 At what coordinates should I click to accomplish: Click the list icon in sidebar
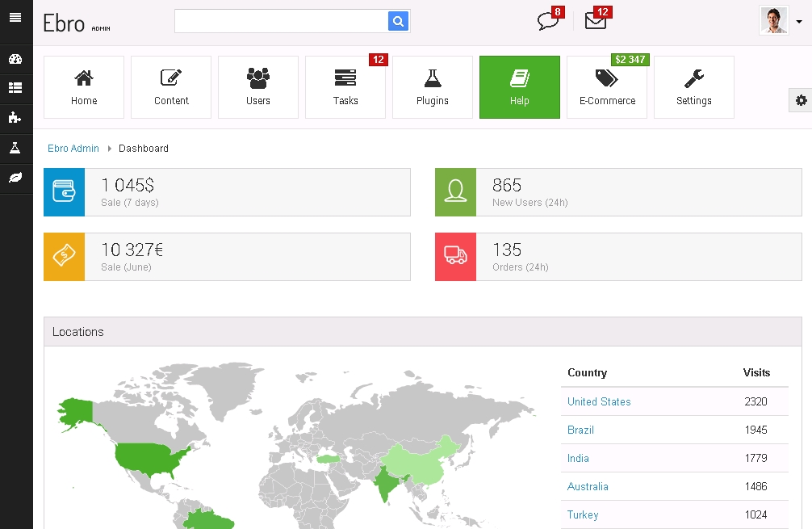[x=15, y=89]
